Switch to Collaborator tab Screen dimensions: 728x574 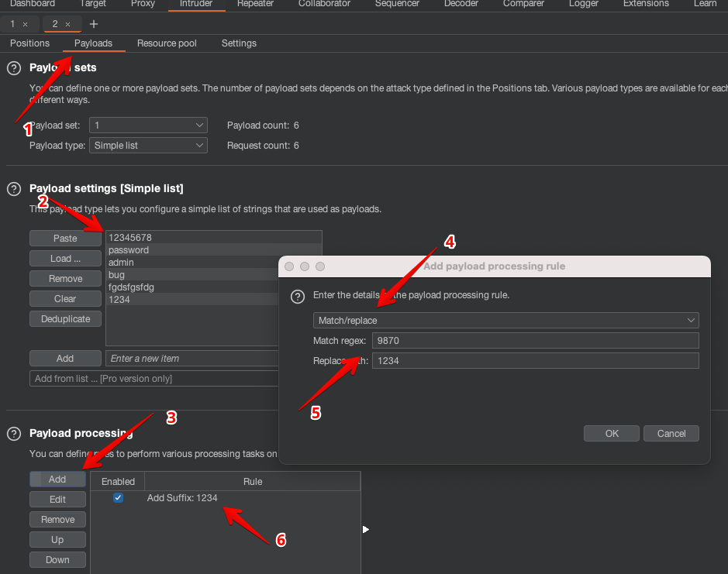(x=324, y=4)
